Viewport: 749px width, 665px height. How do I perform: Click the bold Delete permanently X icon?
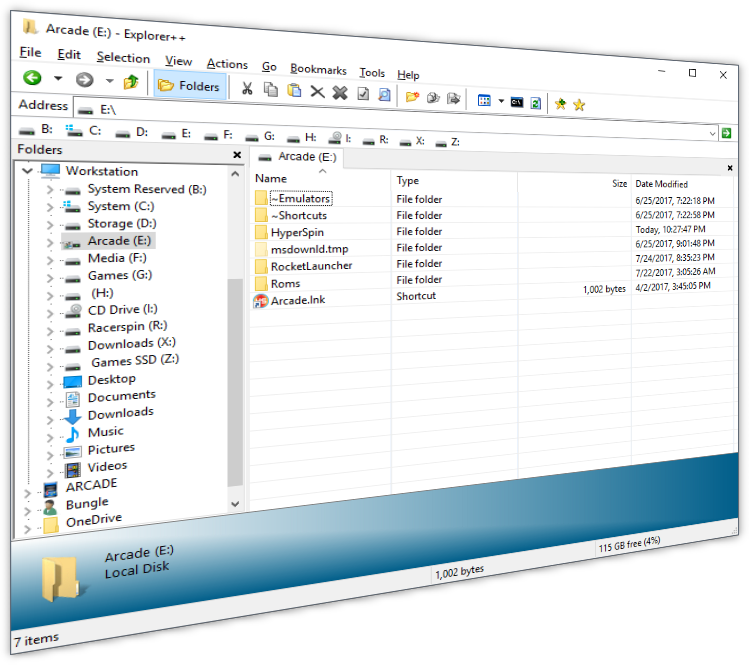340,93
